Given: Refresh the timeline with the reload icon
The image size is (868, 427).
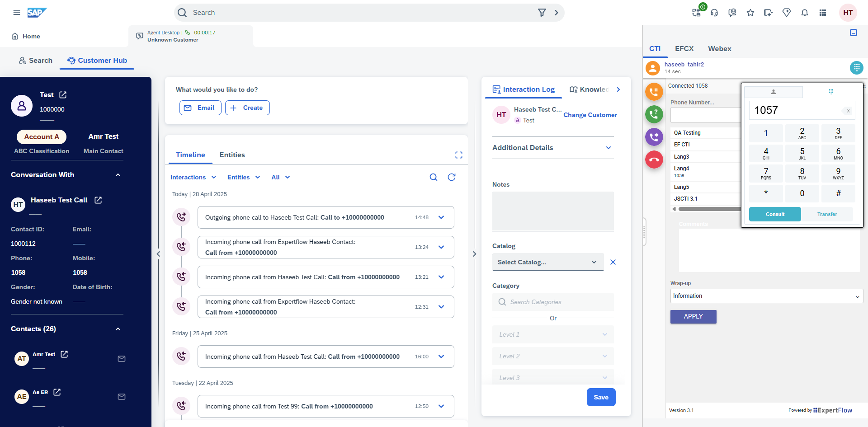Looking at the screenshot, I should (451, 177).
